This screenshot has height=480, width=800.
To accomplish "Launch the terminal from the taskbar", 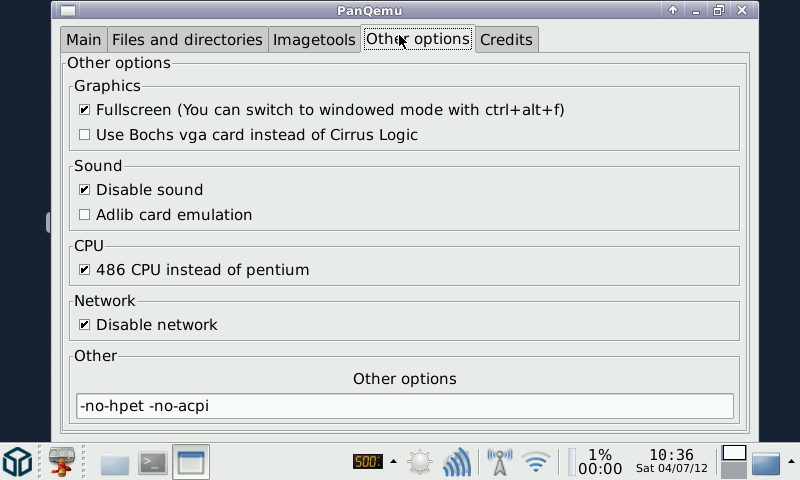I will 153,463.
